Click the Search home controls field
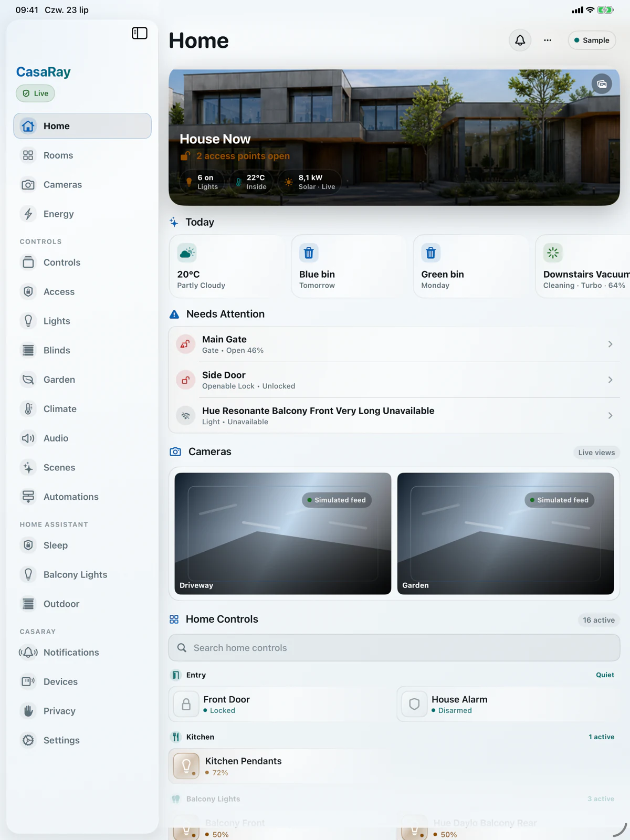 [x=394, y=648]
